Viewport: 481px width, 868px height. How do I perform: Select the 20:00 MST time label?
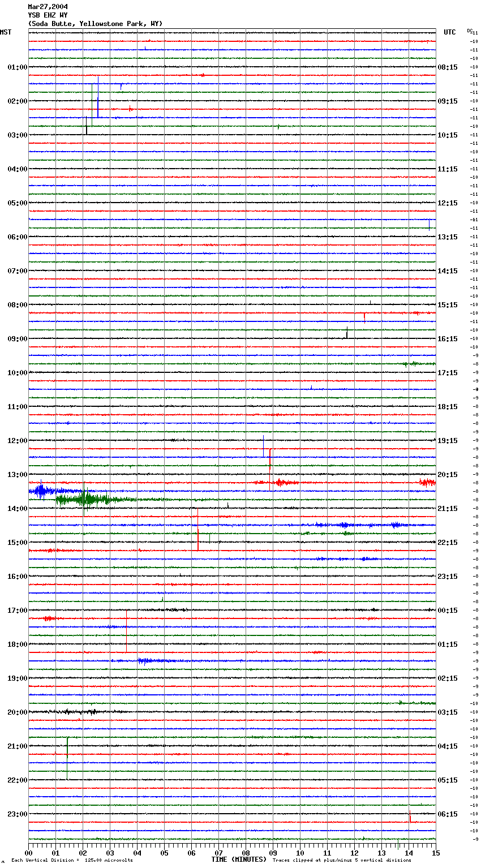click(18, 712)
